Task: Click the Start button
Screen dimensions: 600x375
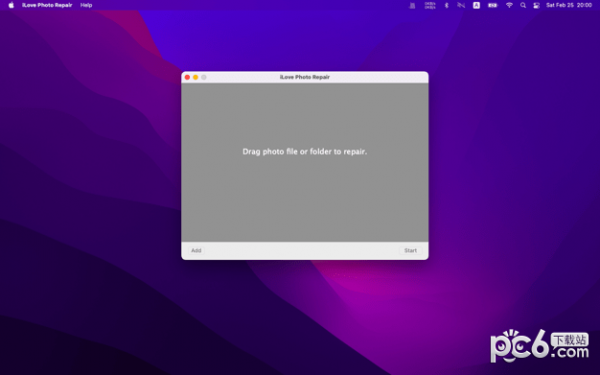Action: tap(410, 251)
